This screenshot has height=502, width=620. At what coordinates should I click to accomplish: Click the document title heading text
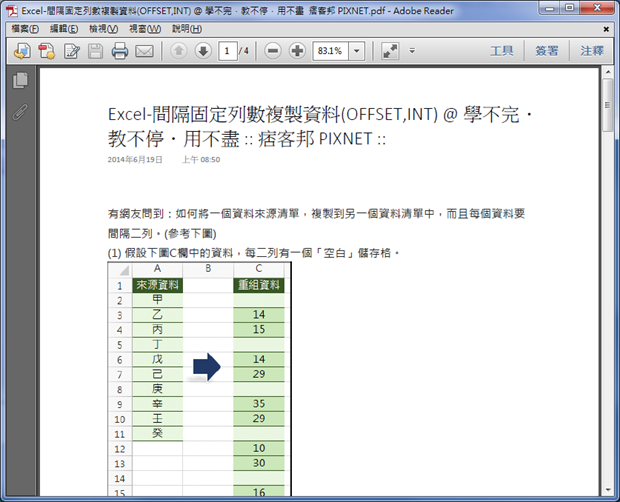point(321,126)
